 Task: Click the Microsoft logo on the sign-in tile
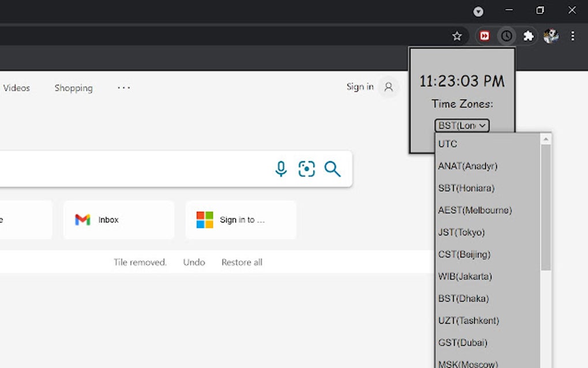(x=203, y=220)
